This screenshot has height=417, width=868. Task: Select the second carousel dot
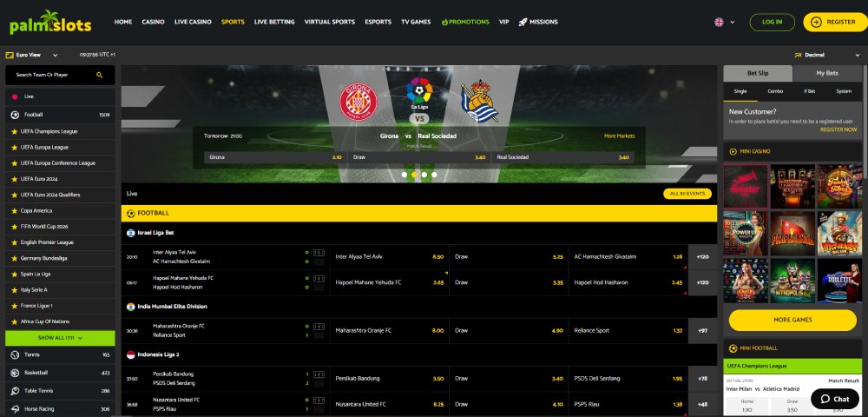point(414,175)
